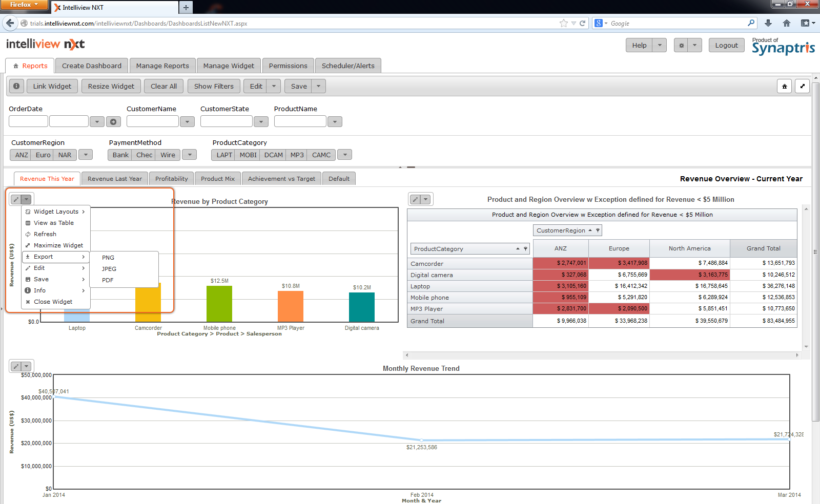Open pencil edit icon on pivot table widget

click(415, 199)
